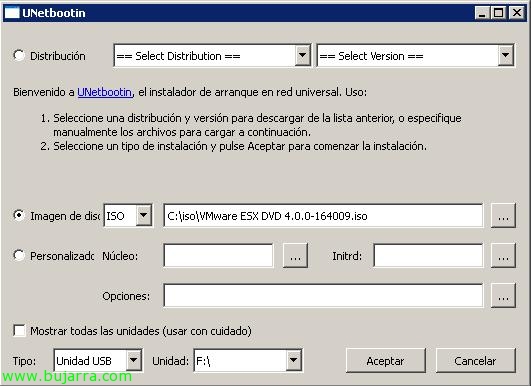Enable Mostrar todas las unidades checkbox
531x386 pixels.
point(19,330)
